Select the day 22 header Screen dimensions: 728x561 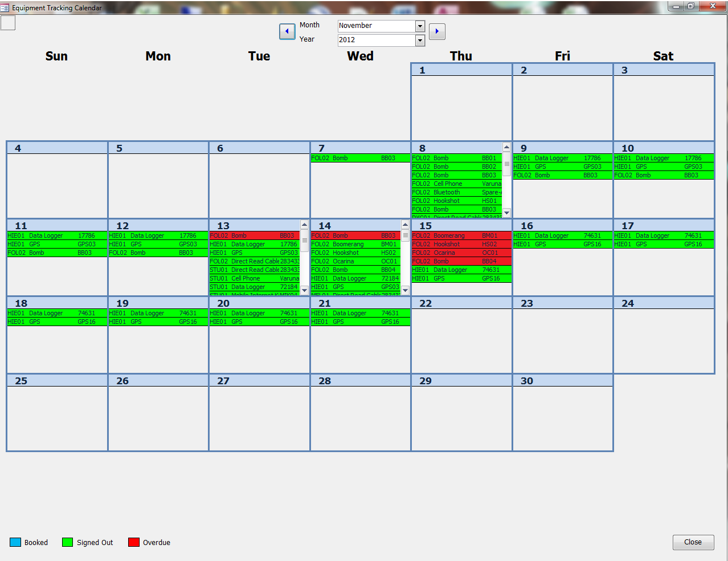pyautogui.click(x=461, y=303)
